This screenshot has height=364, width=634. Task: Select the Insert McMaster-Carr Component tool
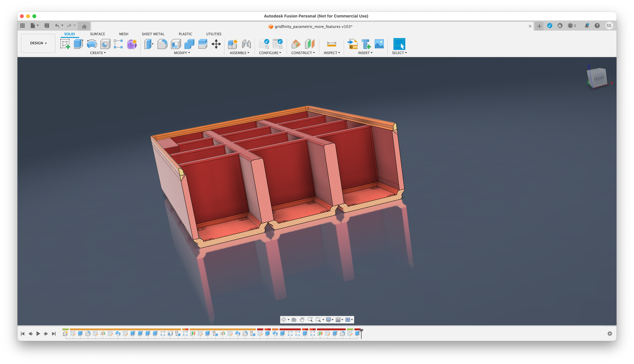coord(366,44)
